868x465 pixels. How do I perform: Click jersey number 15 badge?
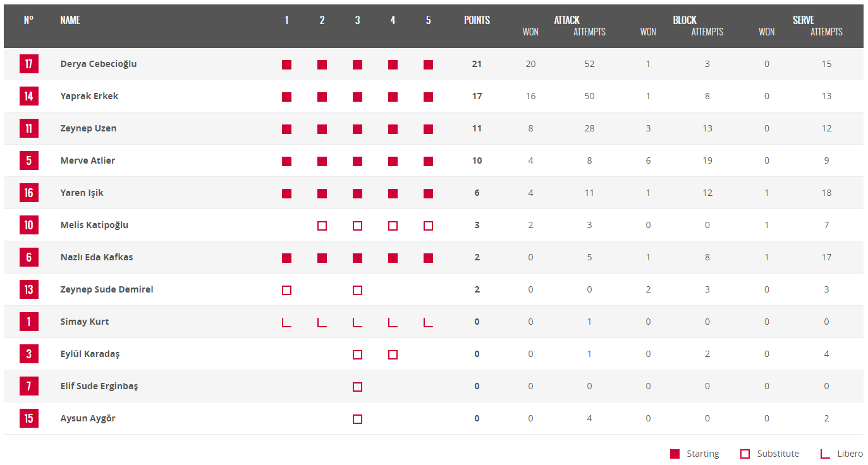click(x=29, y=418)
